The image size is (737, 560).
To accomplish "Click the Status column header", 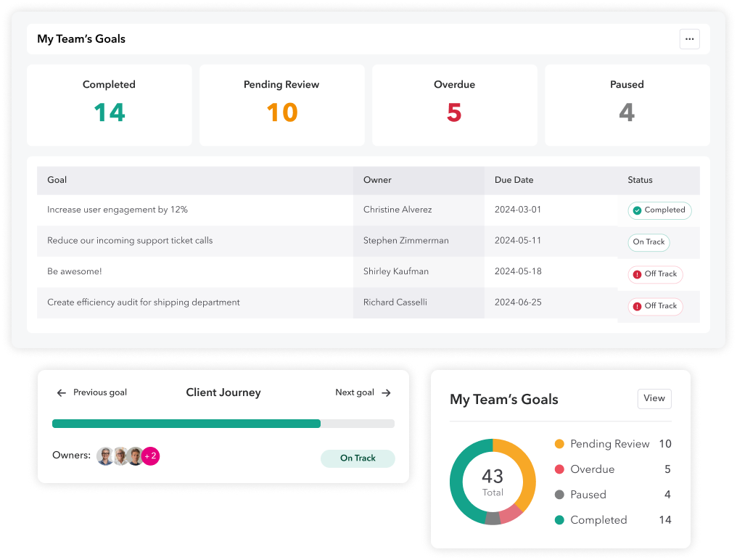I will pos(640,180).
